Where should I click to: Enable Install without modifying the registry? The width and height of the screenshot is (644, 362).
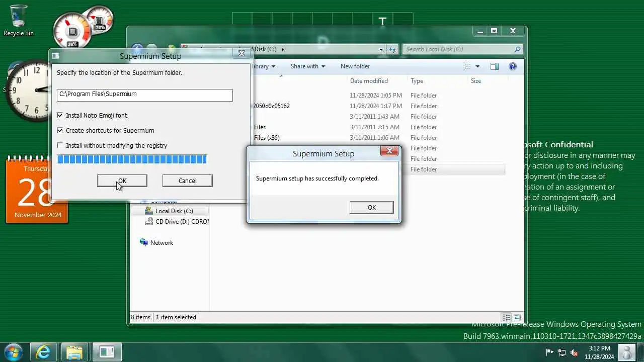tap(60, 145)
